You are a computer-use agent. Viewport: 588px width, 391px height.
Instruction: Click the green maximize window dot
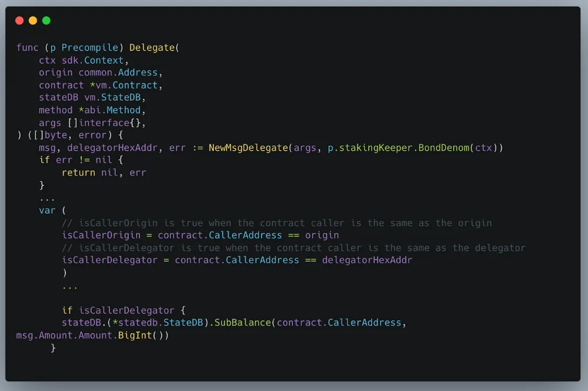click(46, 21)
